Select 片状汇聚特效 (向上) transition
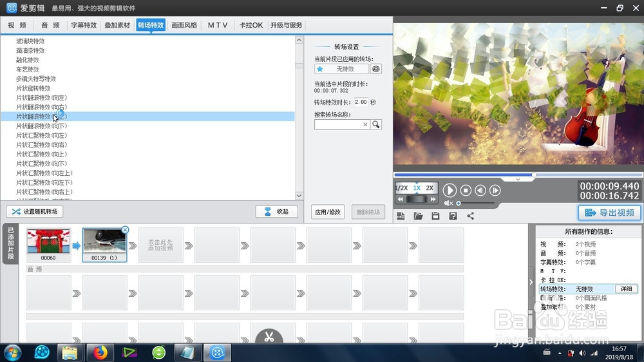The width and height of the screenshot is (644, 362). click(x=41, y=155)
